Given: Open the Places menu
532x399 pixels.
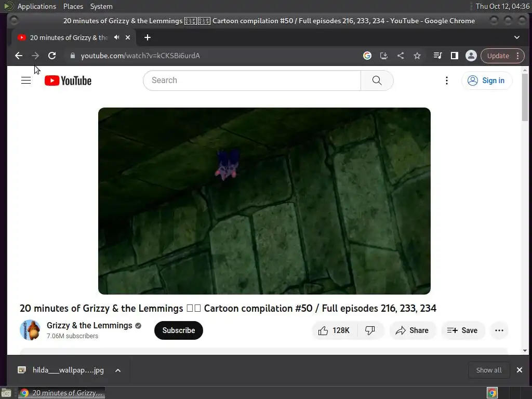Looking at the screenshot, I should (x=73, y=6).
